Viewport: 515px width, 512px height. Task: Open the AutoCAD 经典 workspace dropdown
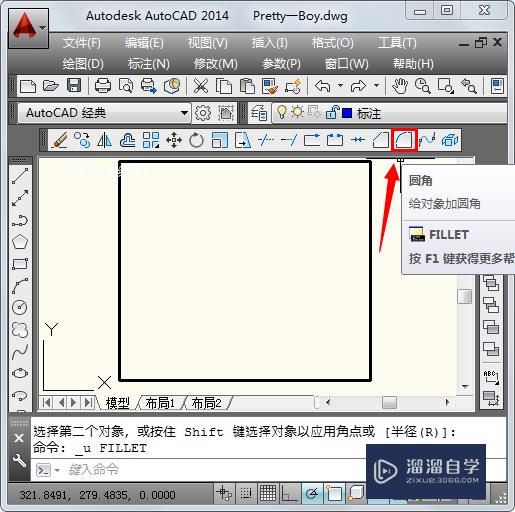click(105, 113)
